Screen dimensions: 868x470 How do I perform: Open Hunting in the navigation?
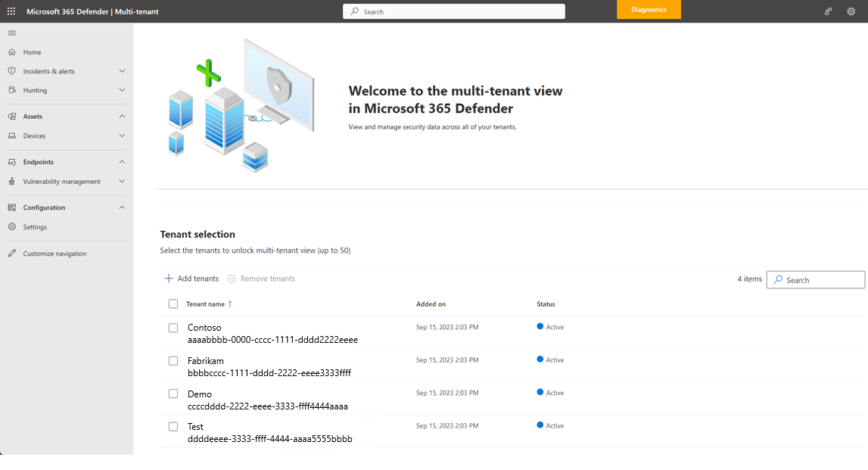pos(35,90)
